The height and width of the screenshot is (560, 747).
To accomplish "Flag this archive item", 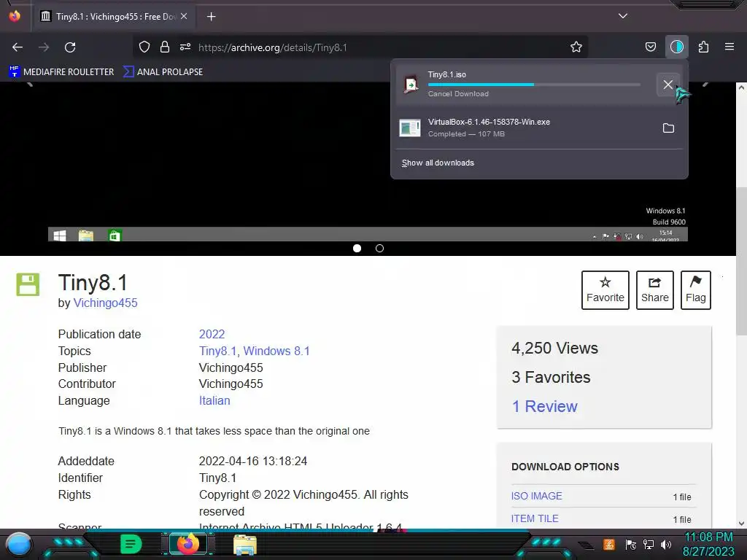I will coord(695,290).
